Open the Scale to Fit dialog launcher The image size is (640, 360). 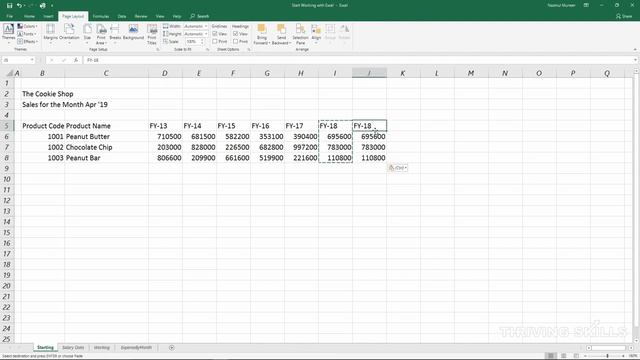tap(207, 49)
